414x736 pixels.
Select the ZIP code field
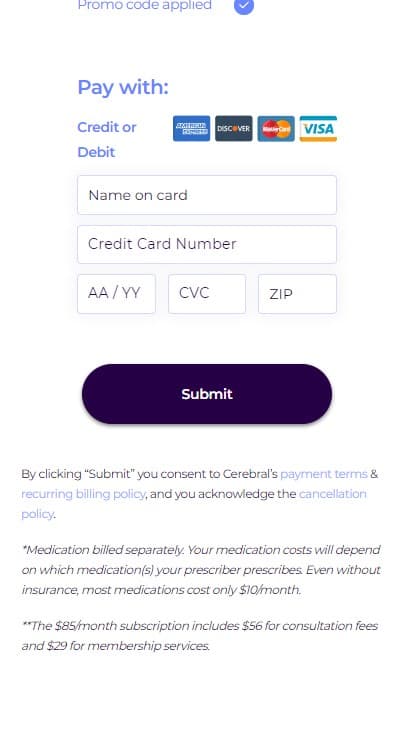(x=297, y=294)
